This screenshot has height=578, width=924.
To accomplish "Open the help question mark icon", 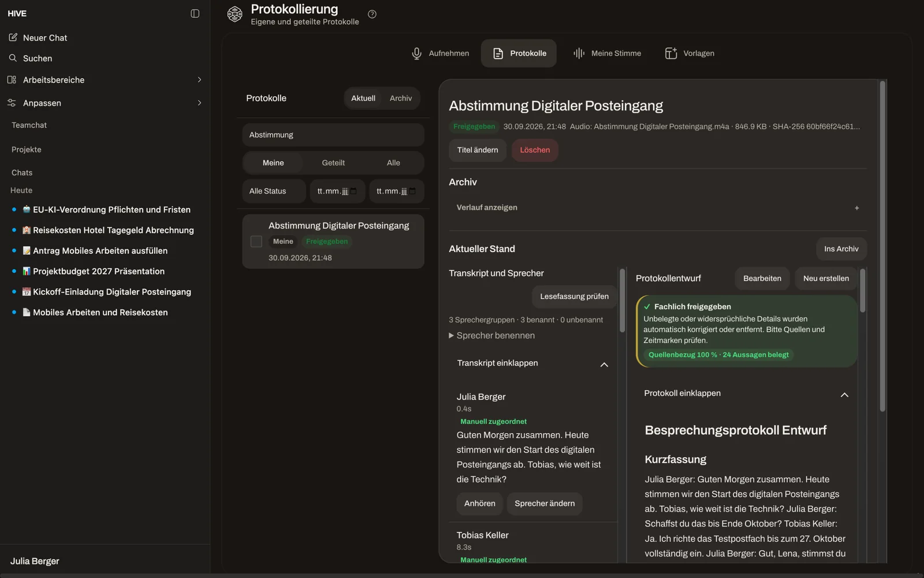I will [372, 14].
